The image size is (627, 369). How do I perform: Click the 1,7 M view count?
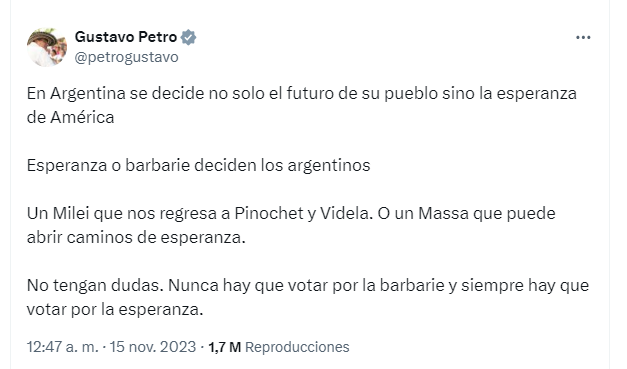tap(224, 347)
